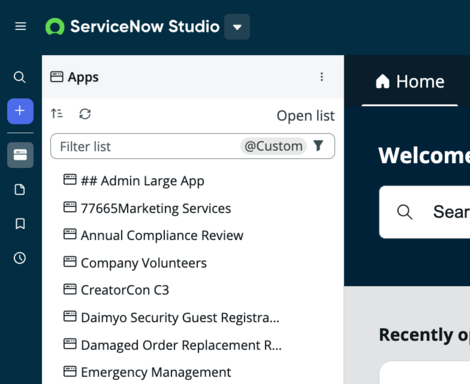470x384 pixels.
Task: Click the icon beside Annual Compliance Review
Action: pos(70,234)
